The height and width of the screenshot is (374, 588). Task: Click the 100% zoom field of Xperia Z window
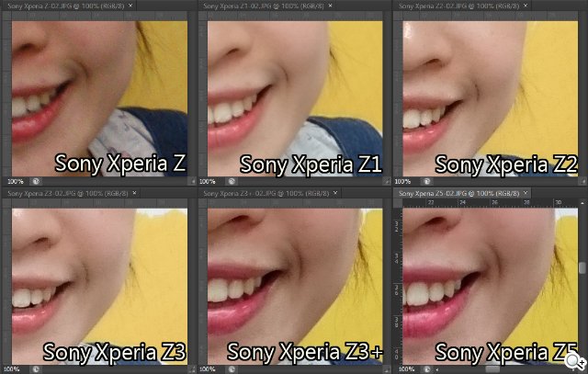(16, 182)
